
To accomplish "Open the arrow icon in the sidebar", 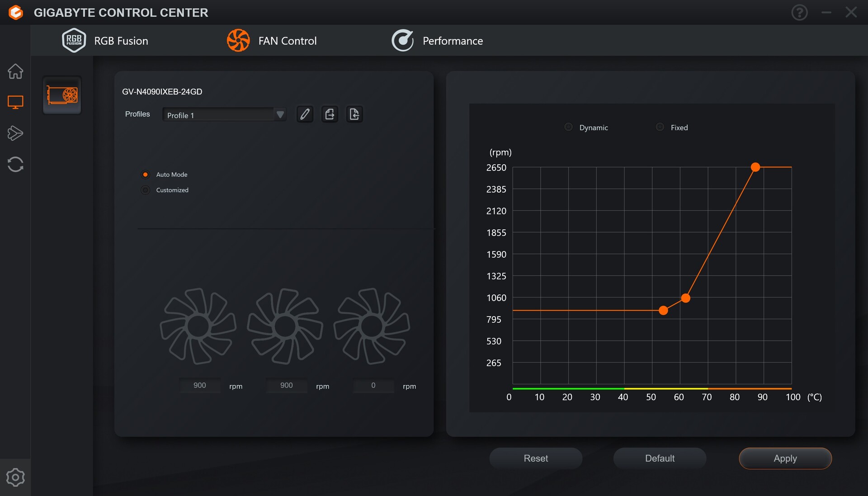I will 15,133.
